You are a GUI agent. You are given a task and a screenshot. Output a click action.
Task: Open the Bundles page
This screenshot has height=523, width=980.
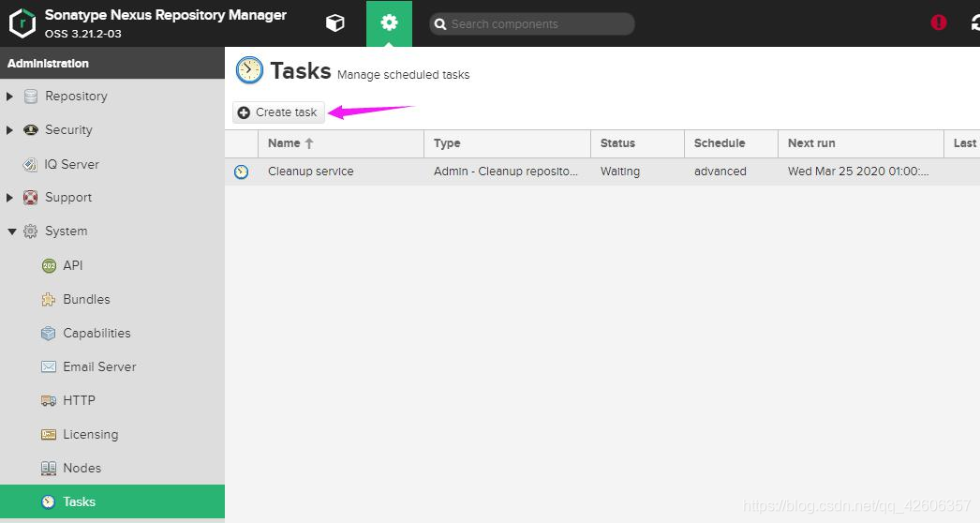(86, 300)
